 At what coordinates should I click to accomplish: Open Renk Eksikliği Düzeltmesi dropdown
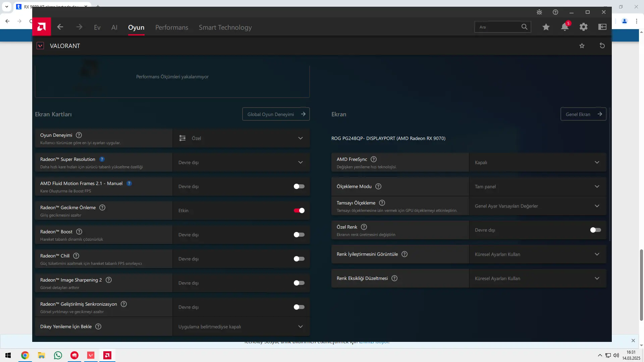click(538, 278)
